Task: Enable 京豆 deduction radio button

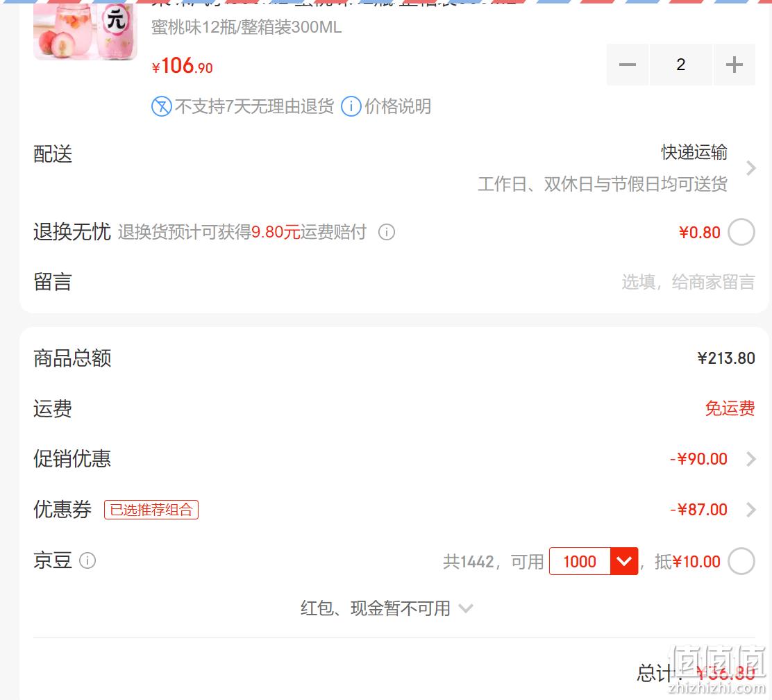Action: (741, 561)
